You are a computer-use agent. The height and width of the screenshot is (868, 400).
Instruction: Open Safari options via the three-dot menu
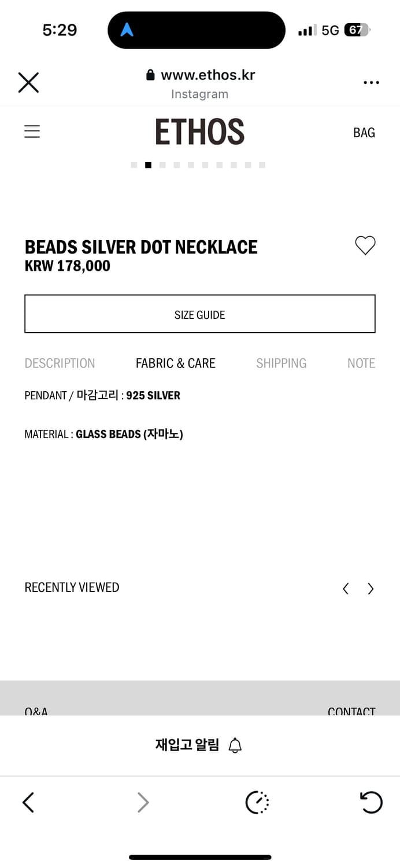pyautogui.click(x=371, y=83)
